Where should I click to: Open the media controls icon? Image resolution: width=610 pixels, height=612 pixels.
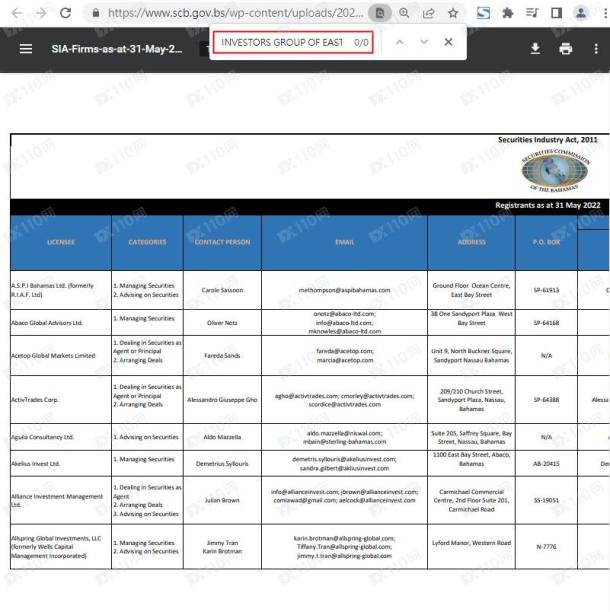(532, 13)
